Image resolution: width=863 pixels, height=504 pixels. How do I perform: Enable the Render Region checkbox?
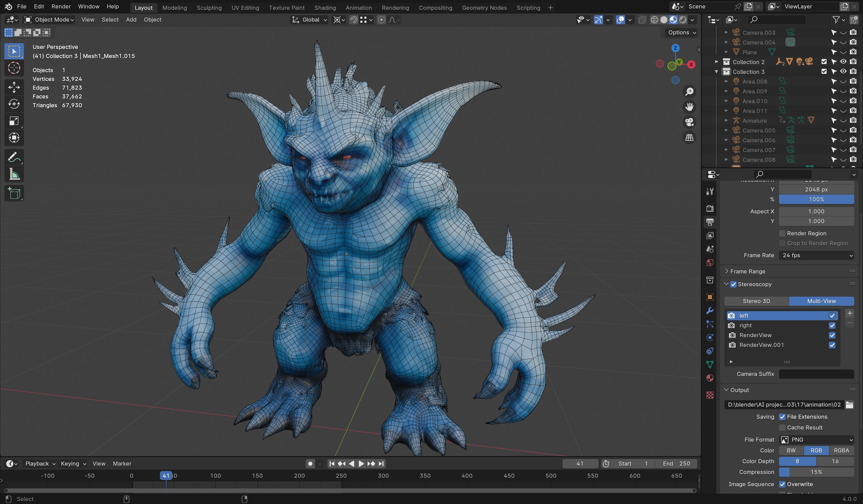coord(782,233)
